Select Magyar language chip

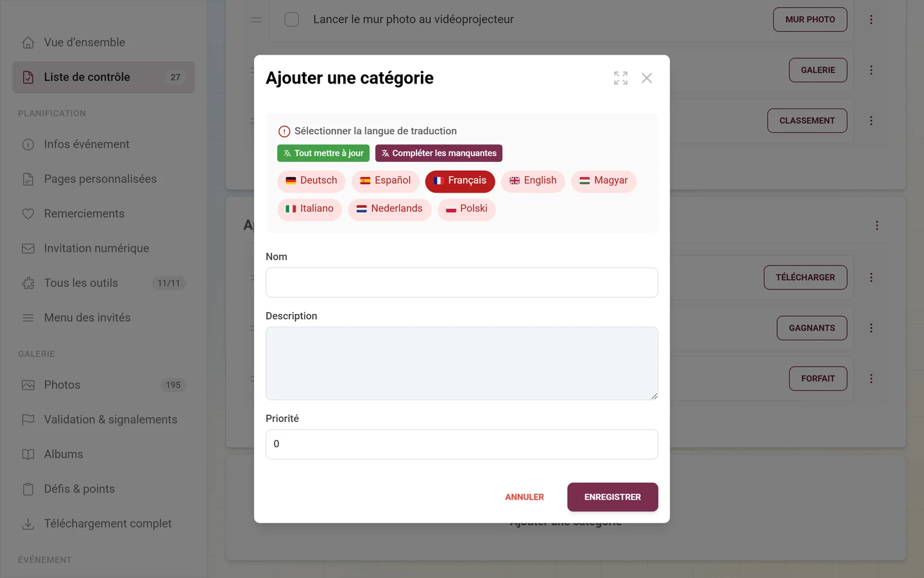click(604, 181)
